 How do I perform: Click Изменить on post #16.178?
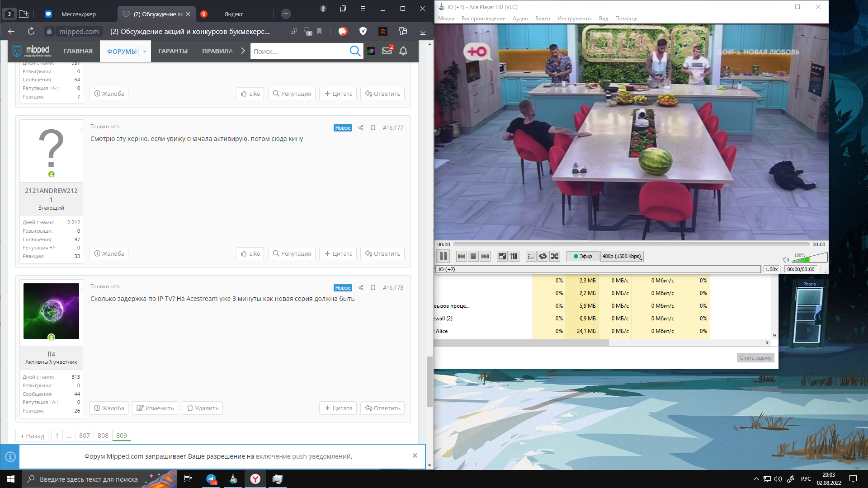(155, 408)
